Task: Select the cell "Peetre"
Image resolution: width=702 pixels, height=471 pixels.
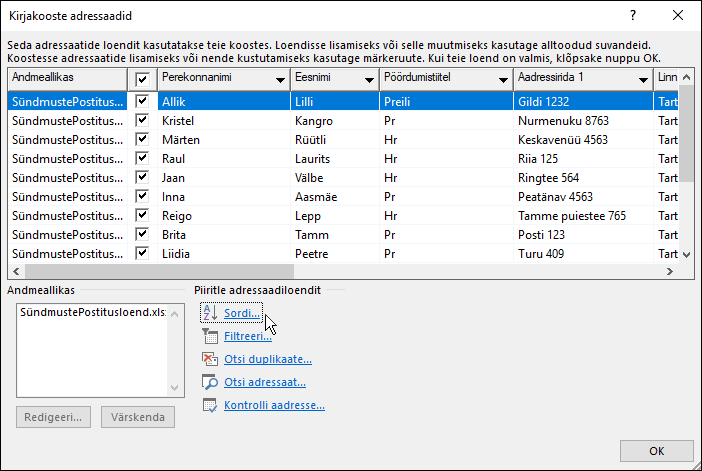Action: (335, 253)
